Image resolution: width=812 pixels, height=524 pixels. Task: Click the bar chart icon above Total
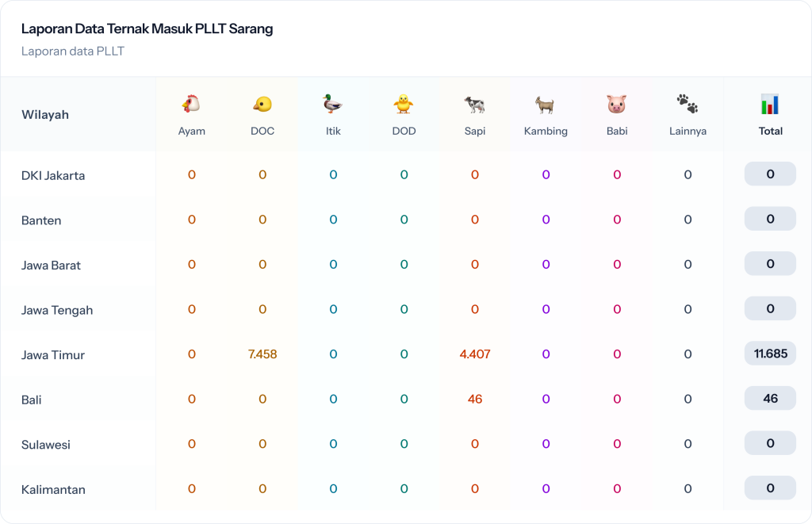tap(770, 104)
